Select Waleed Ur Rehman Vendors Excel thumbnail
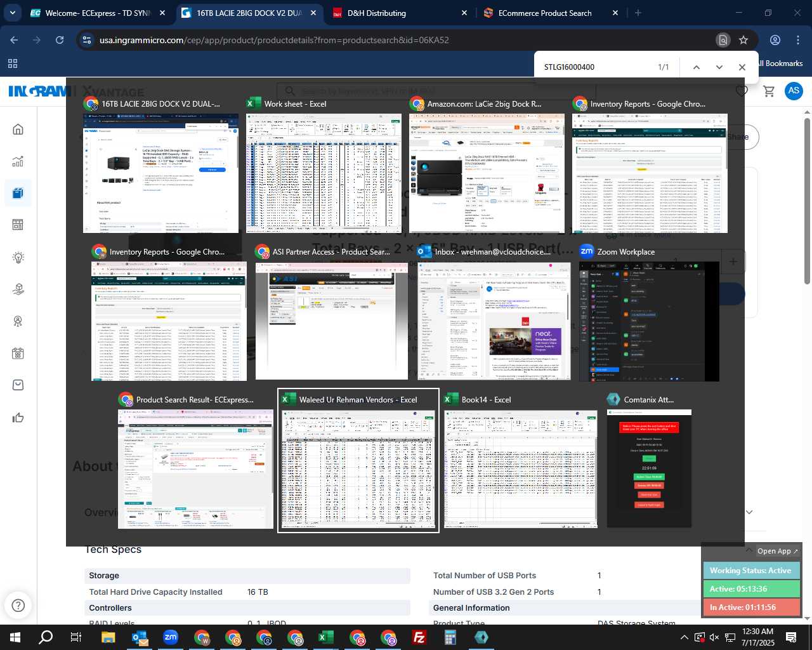The image size is (812, 650). [358, 461]
